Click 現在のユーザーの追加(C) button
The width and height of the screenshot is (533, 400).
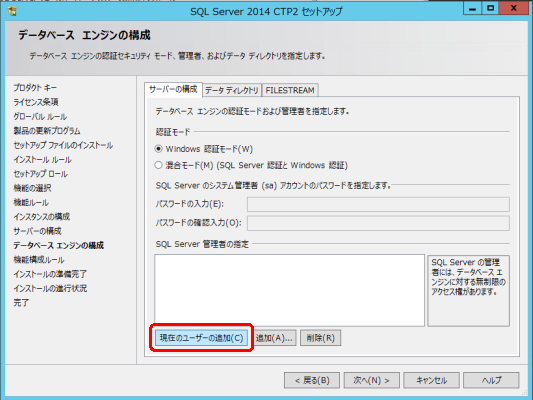point(201,338)
